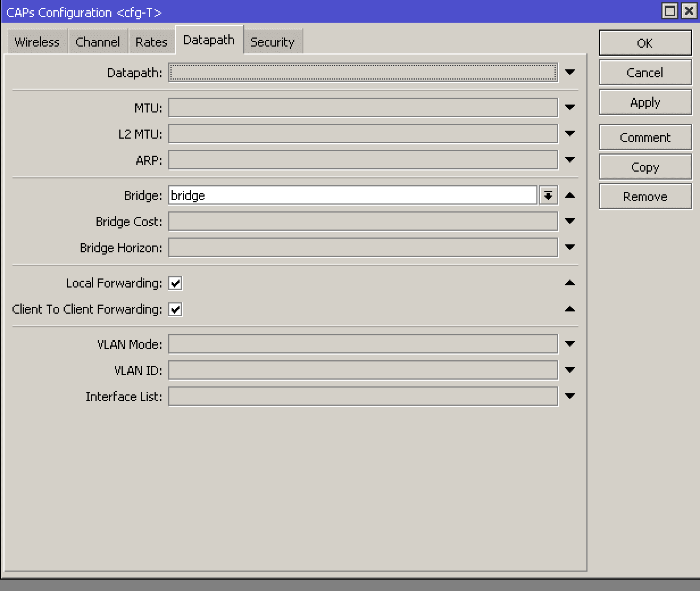The height and width of the screenshot is (591, 700).
Task: Expand the VLAN Mode field arrow
Action: click(x=570, y=344)
